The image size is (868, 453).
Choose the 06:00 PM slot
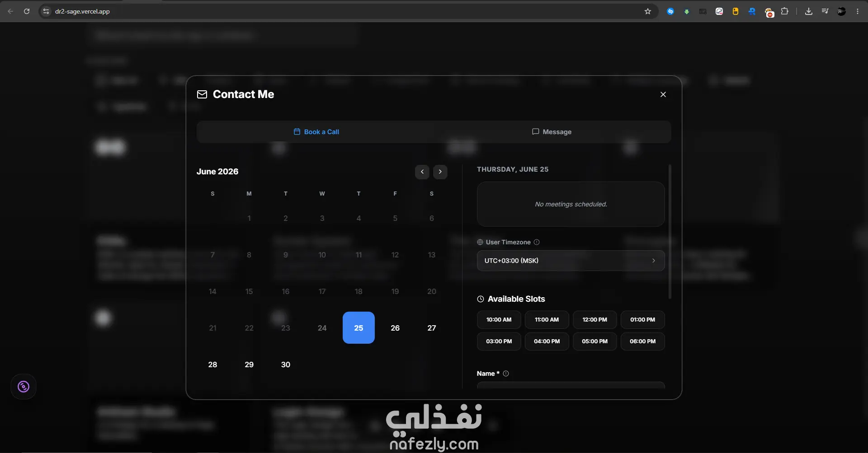(643, 341)
